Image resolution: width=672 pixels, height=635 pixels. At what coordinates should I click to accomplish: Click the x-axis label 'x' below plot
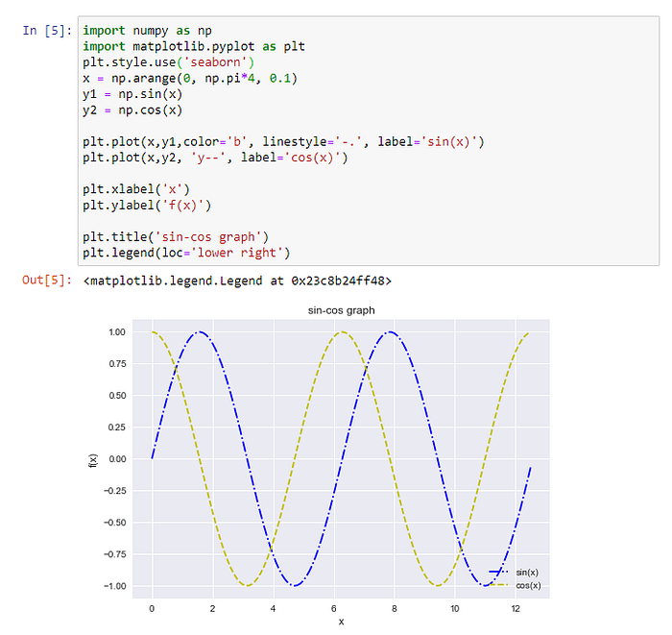[341, 622]
